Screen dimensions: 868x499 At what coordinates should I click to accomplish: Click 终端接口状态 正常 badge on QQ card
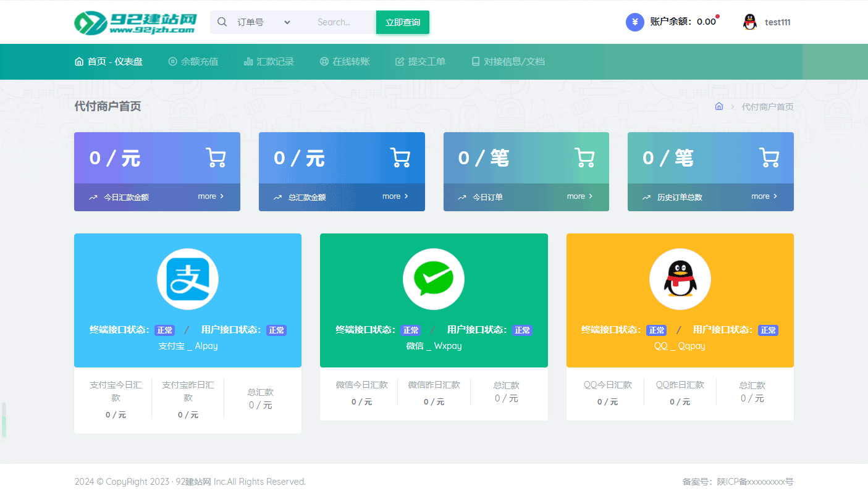pyautogui.click(x=657, y=330)
